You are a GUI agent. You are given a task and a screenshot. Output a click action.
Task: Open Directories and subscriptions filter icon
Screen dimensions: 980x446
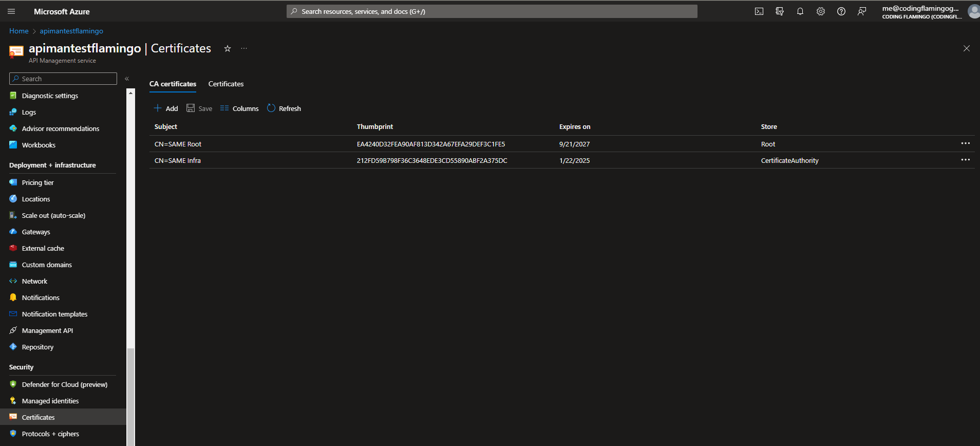pyautogui.click(x=780, y=11)
